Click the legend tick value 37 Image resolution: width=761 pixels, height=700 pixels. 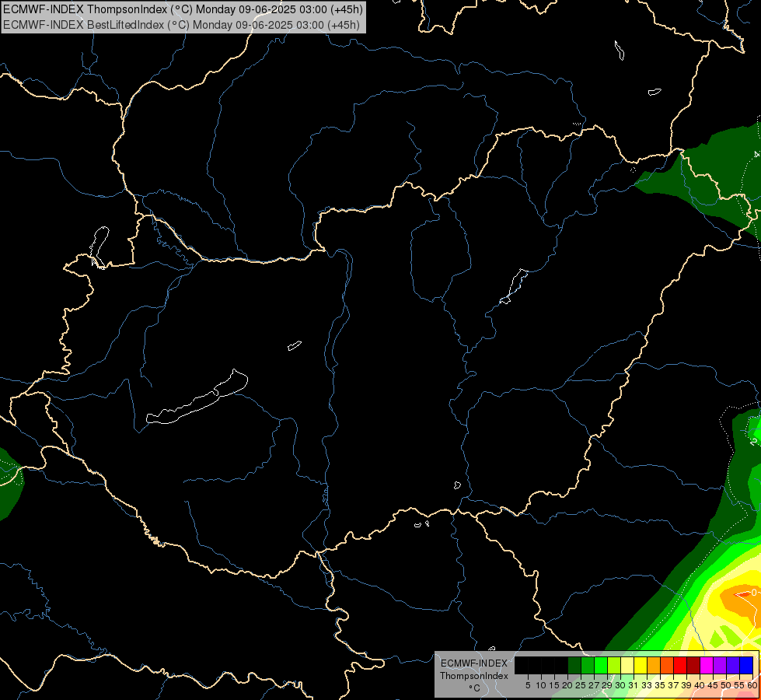pos(674,685)
